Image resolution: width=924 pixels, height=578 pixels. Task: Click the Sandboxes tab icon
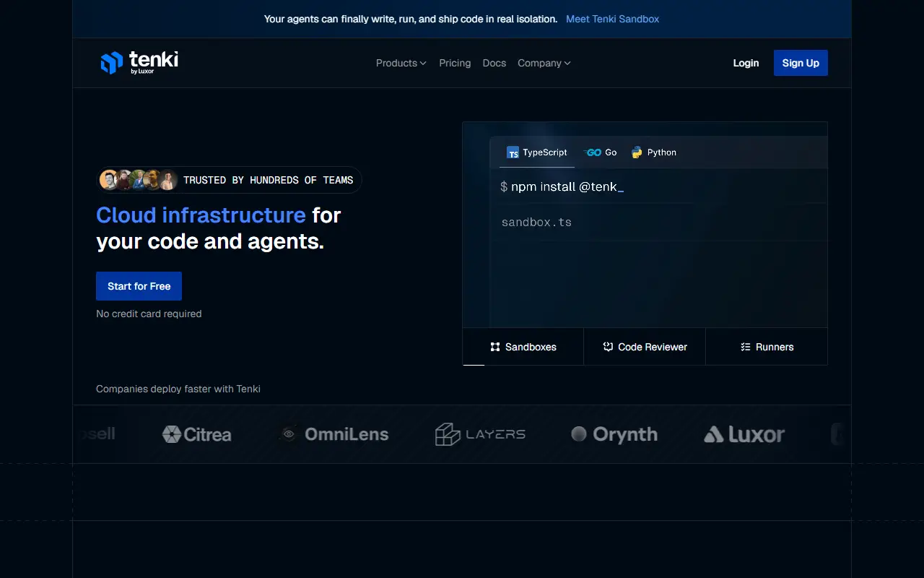click(495, 347)
